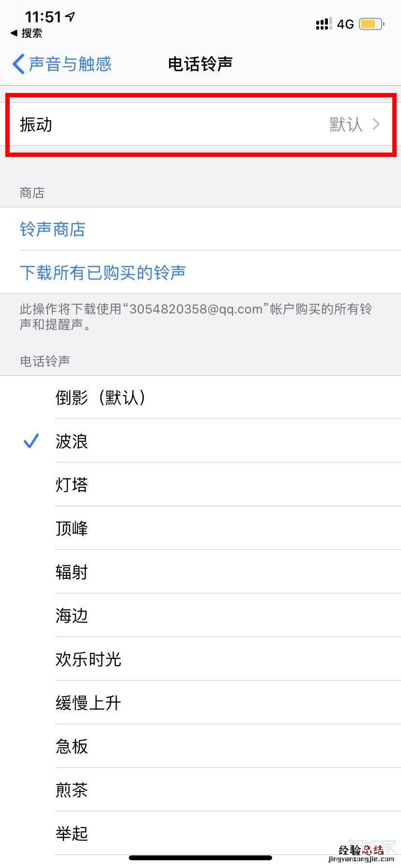Select the 顶峰 ringtone
Image resolution: width=401 pixels, height=868 pixels.
click(x=72, y=528)
